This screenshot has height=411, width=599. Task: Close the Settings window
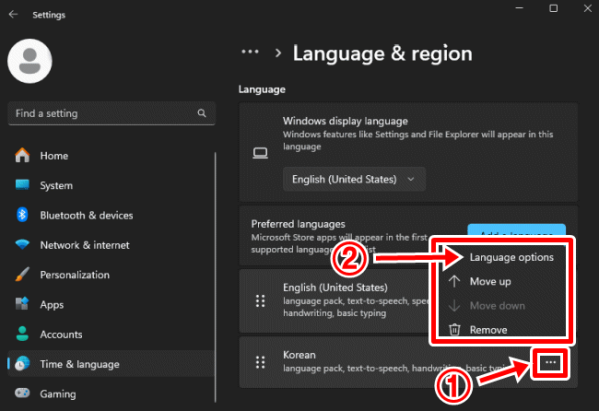(x=588, y=8)
